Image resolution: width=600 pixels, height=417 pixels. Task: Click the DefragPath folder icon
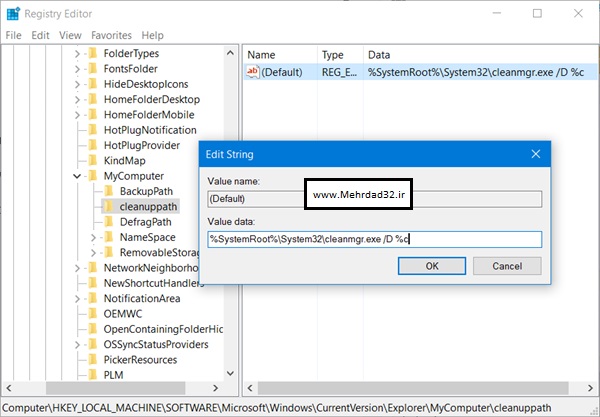point(109,222)
